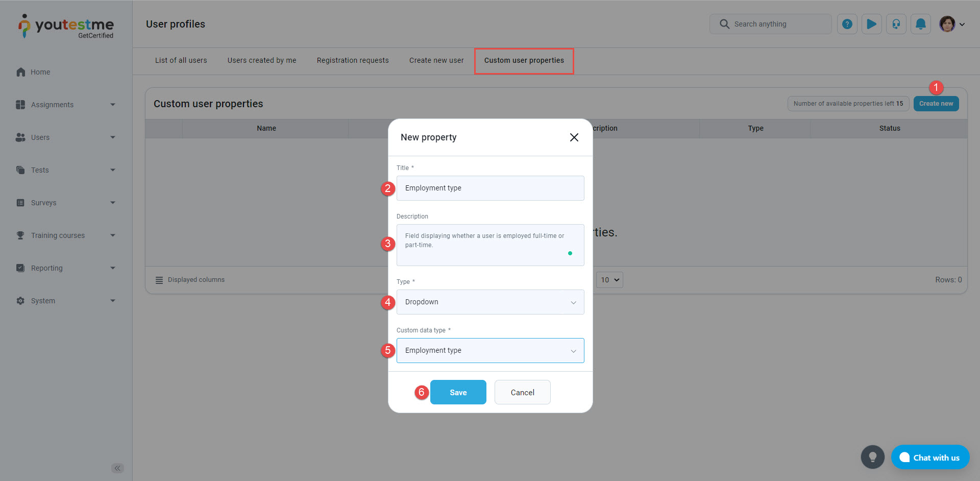980x481 pixels.
Task: Change the rows per page selector
Action: [609, 280]
